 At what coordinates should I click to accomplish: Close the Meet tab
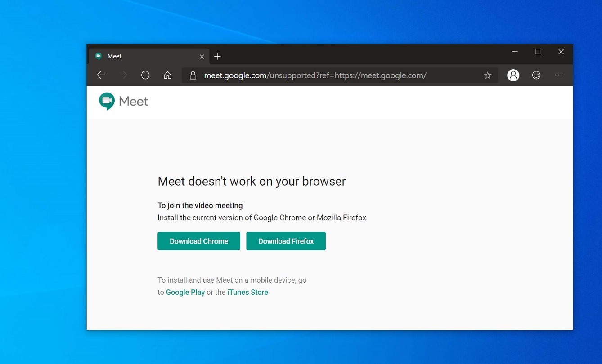coord(202,57)
